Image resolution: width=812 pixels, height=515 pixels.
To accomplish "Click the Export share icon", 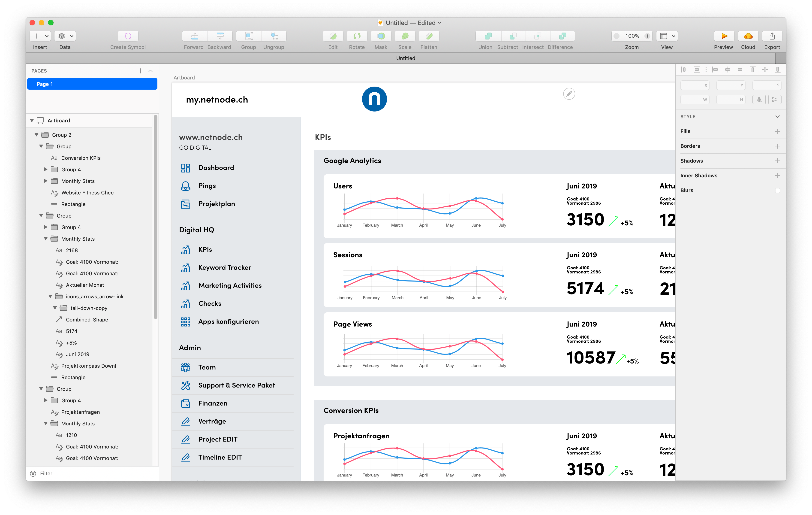I will 772,36.
